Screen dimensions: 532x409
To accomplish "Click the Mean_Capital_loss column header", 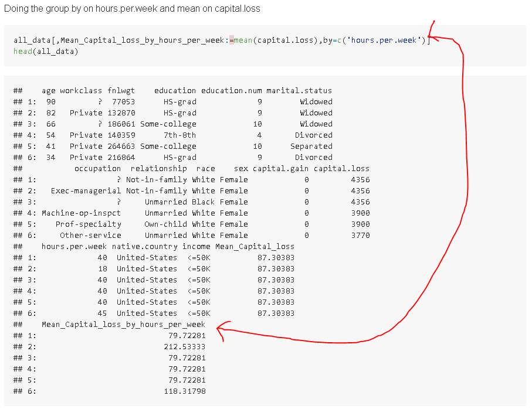I will [x=255, y=246].
